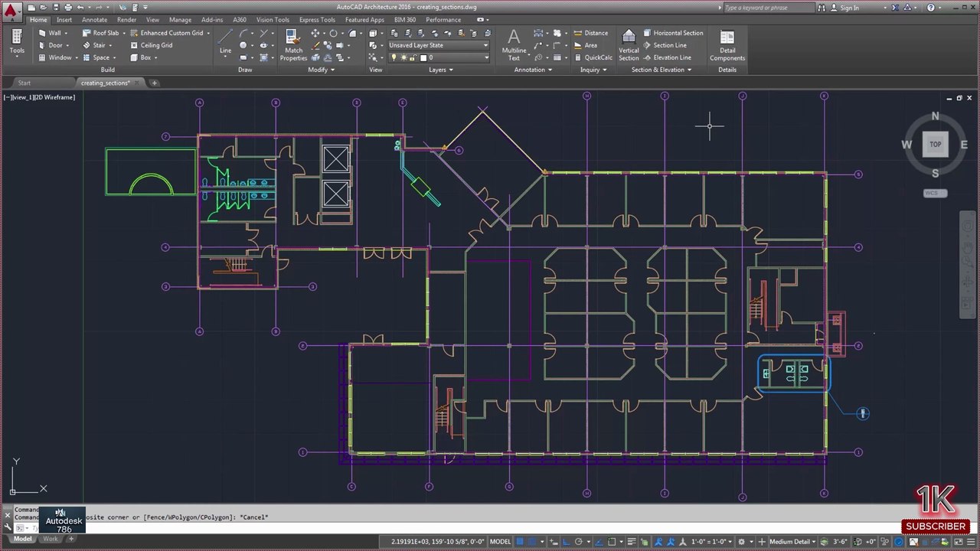Click the Vertical Section tool
Viewport: 980px width, 551px height.
(x=629, y=45)
